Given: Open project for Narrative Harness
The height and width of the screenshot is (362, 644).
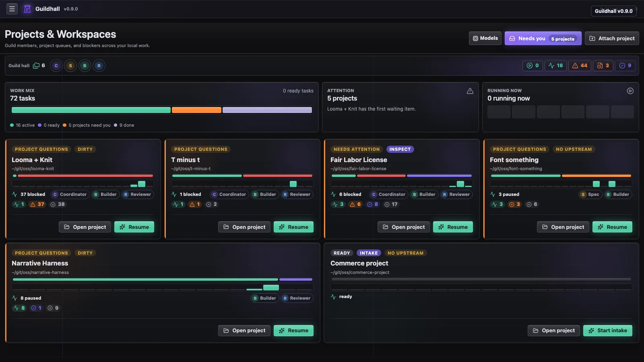Looking at the screenshot, I should pos(244,331).
